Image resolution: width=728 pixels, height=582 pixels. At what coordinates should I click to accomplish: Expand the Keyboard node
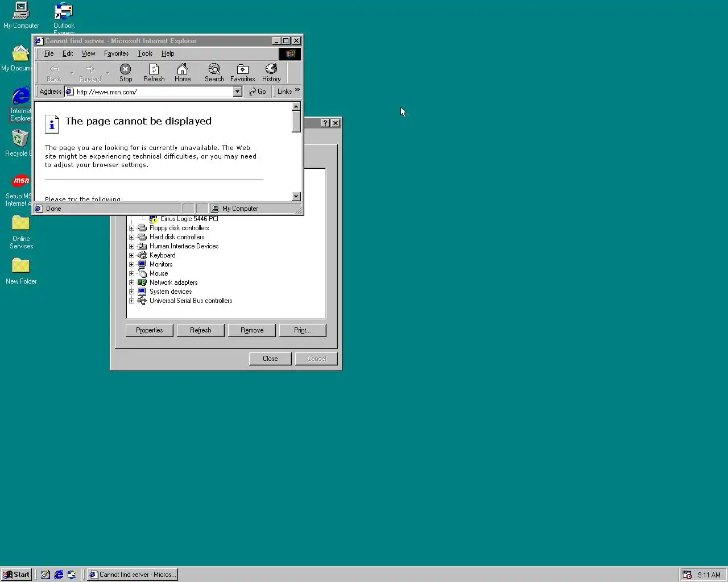point(131,255)
